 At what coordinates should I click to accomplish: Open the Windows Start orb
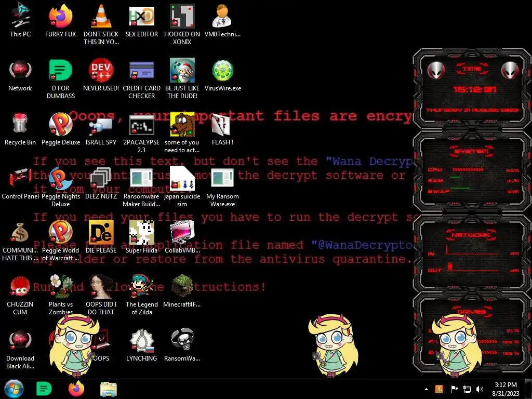(14, 389)
